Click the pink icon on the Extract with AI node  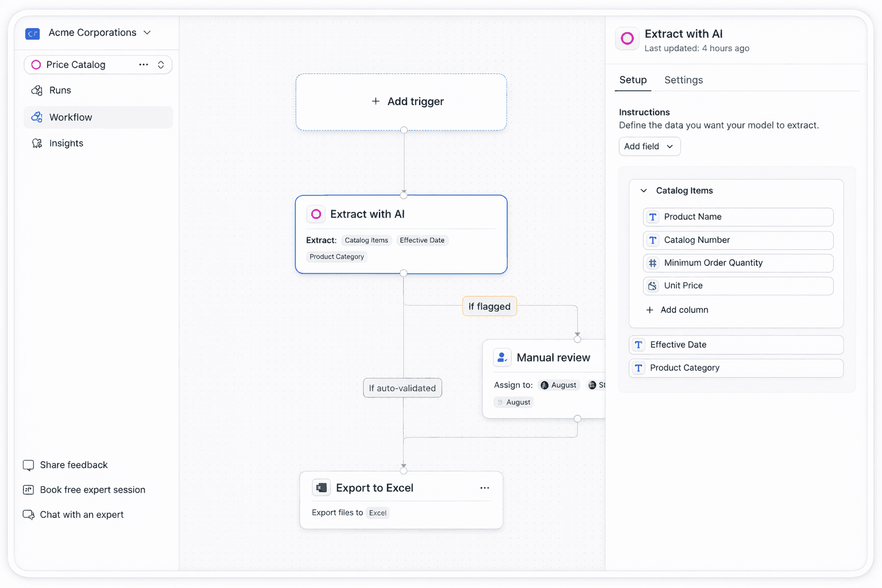[316, 214]
